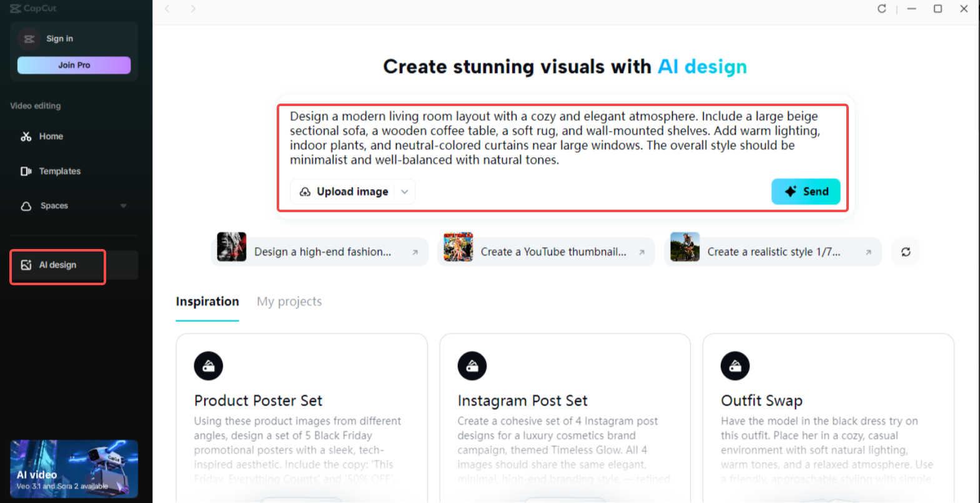Click the Create stunning visuals heading
980x503 pixels.
(565, 67)
